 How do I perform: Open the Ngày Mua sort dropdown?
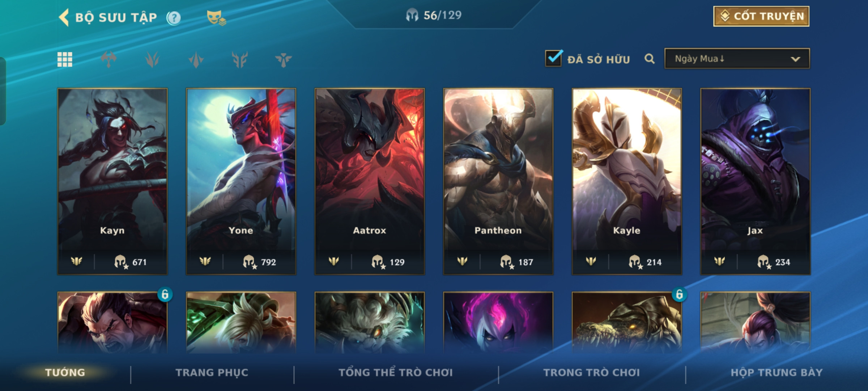[x=737, y=59]
